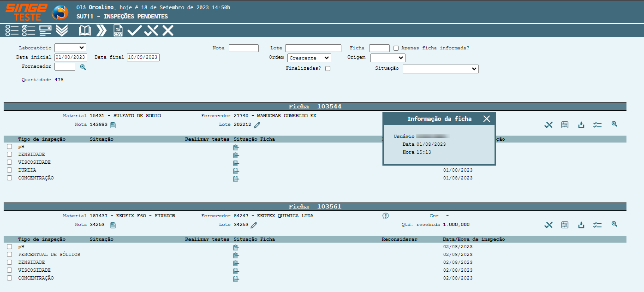
Task: Check the 'Apenas ficha informada?' checkbox
Action: coord(396,48)
